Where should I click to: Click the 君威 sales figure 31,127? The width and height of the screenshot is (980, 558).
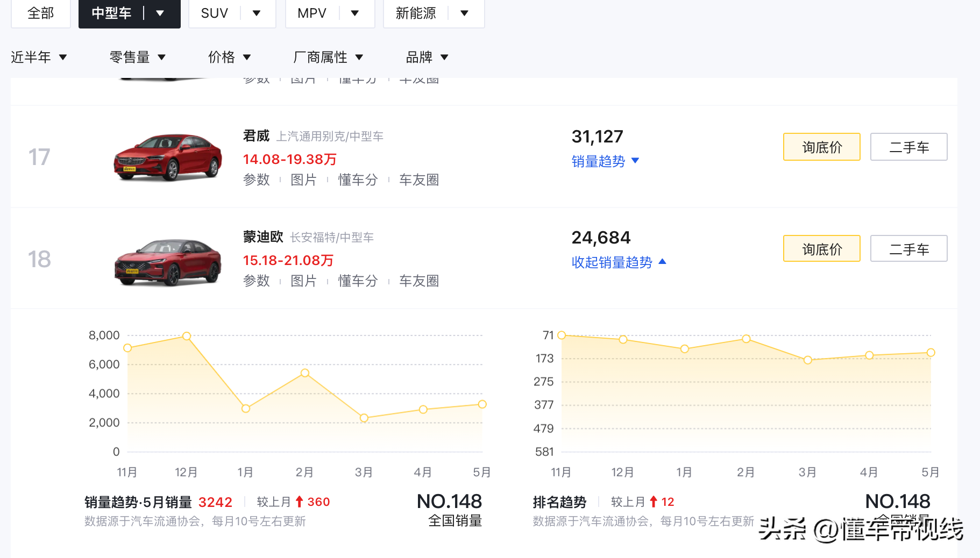tap(597, 137)
